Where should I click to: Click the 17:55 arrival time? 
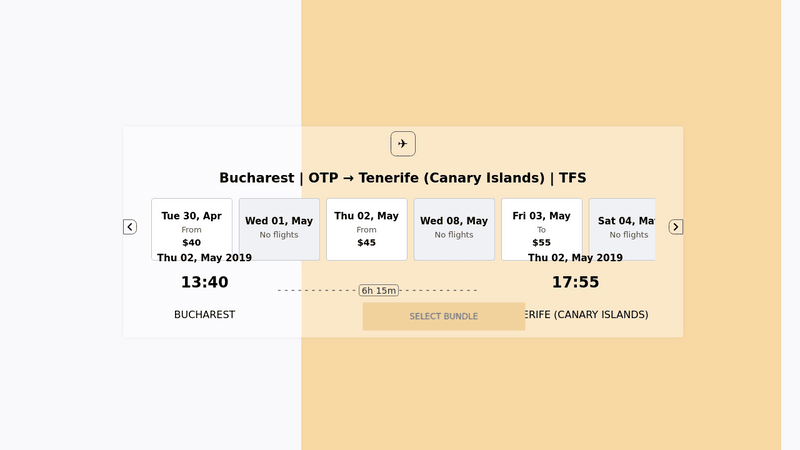click(x=575, y=283)
